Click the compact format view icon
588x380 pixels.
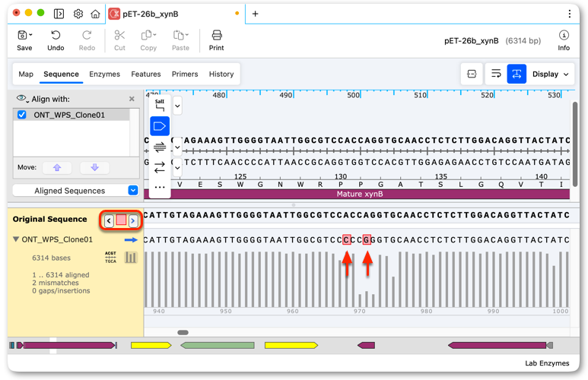472,74
